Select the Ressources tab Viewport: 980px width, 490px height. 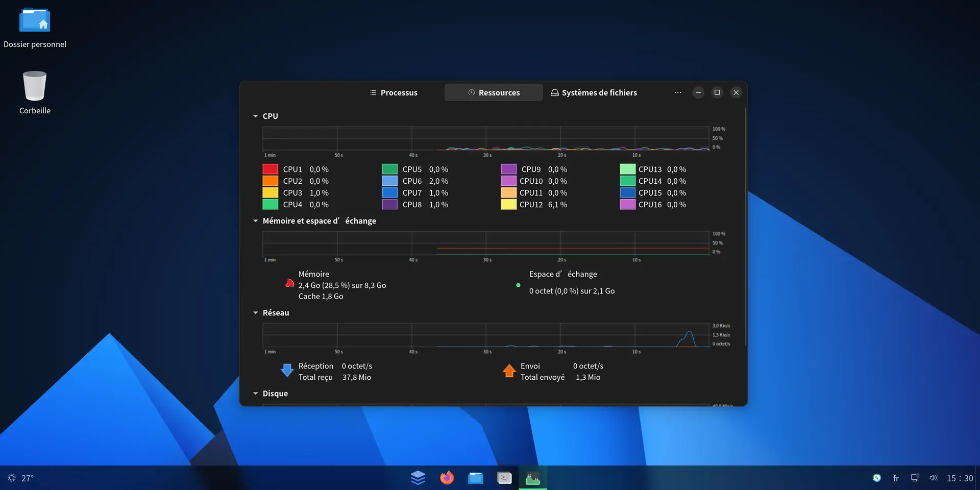[494, 92]
